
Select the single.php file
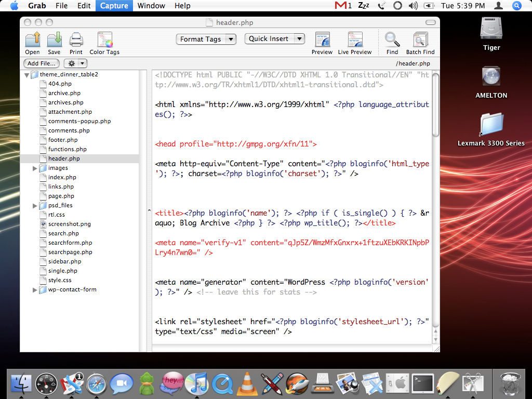point(63,271)
